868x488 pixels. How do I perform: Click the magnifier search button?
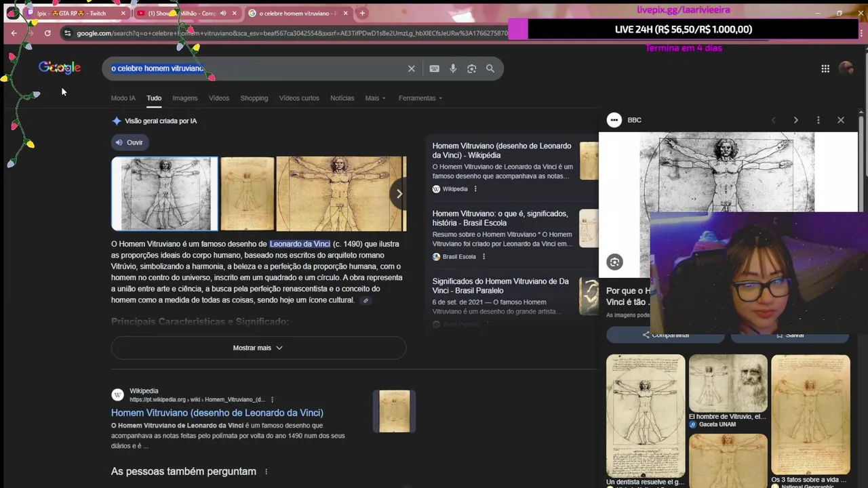pyautogui.click(x=490, y=68)
